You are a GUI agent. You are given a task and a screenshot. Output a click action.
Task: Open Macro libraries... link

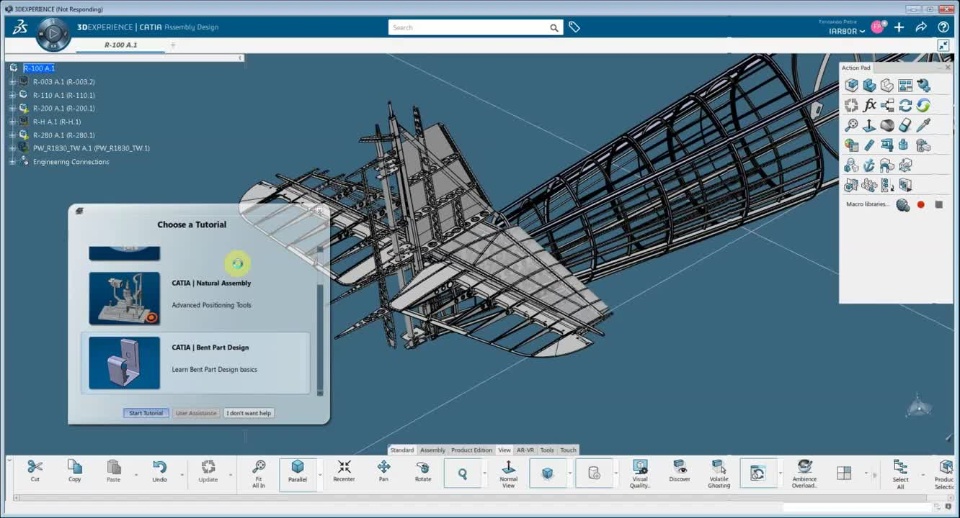tap(867, 205)
